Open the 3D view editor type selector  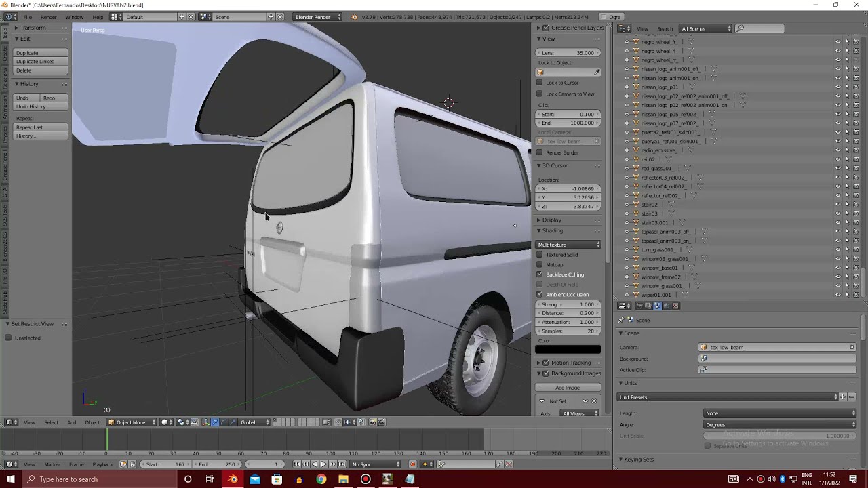coord(12,422)
